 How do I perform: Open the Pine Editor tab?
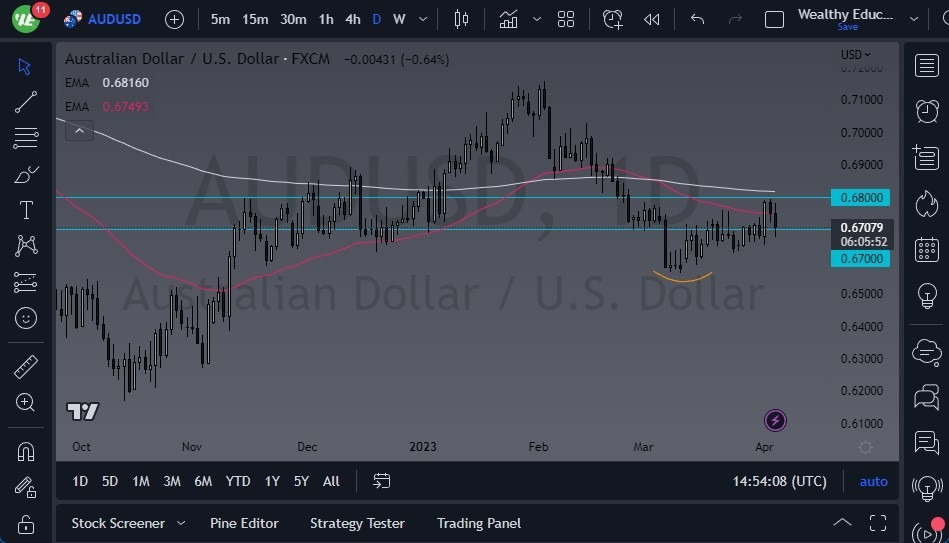click(x=244, y=523)
